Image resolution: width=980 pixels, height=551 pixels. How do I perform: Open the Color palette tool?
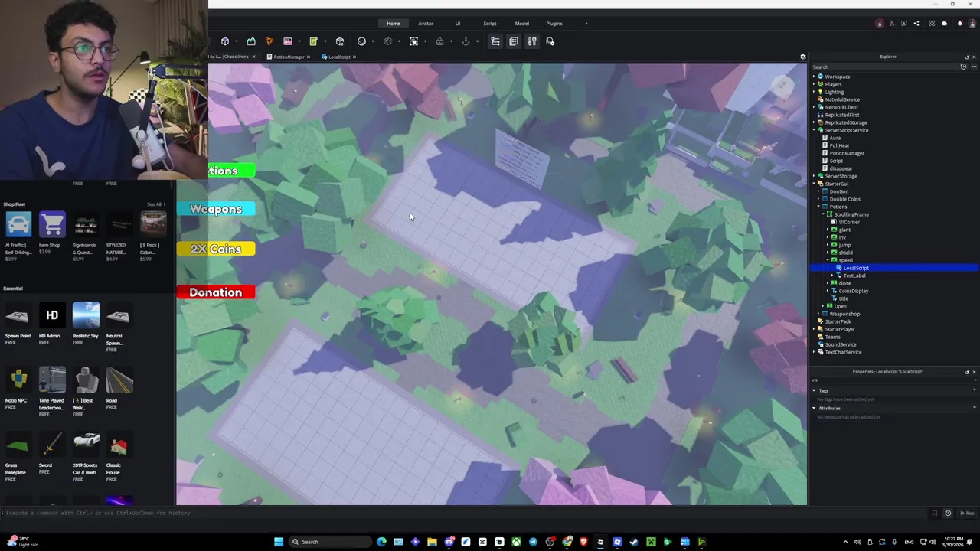[387, 41]
